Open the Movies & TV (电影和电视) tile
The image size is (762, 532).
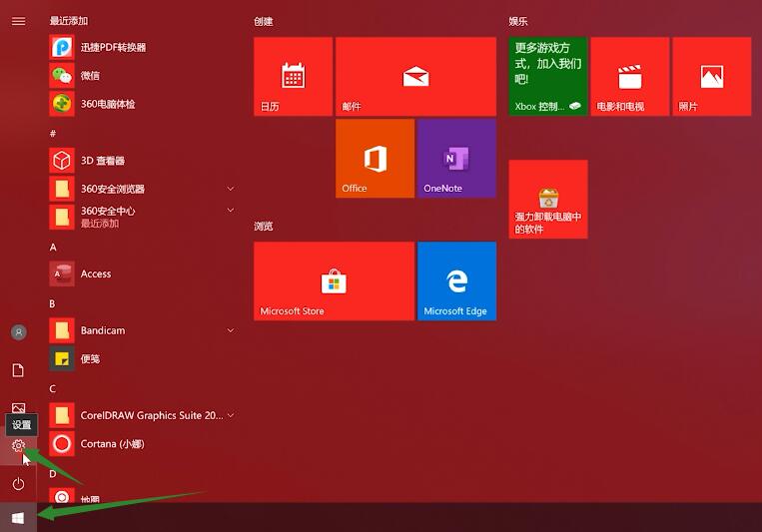pyautogui.click(x=629, y=77)
